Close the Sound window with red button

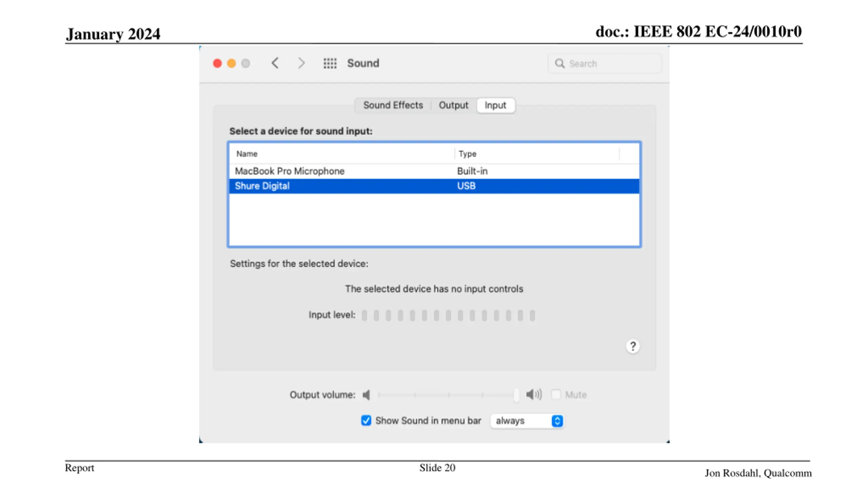[x=217, y=63]
